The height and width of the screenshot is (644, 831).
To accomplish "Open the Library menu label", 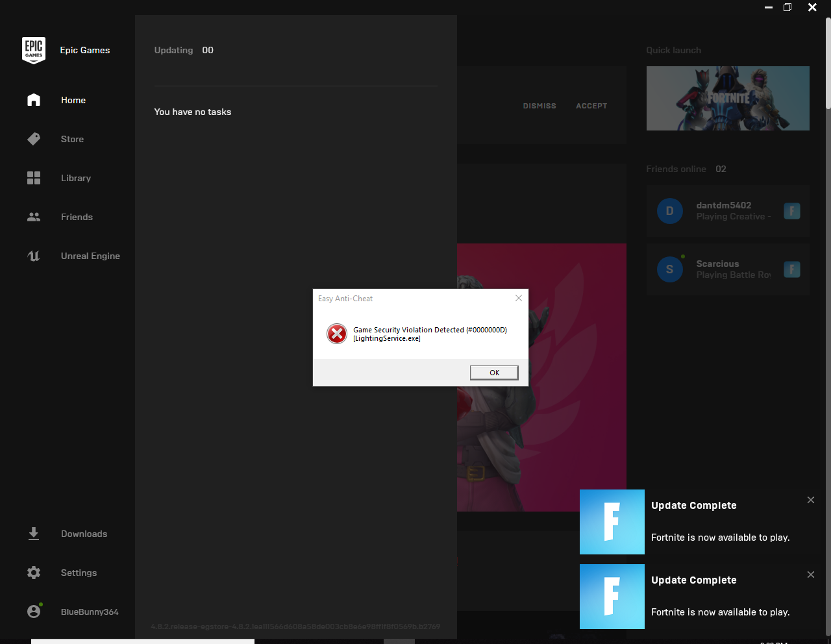I will pyautogui.click(x=76, y=178).
